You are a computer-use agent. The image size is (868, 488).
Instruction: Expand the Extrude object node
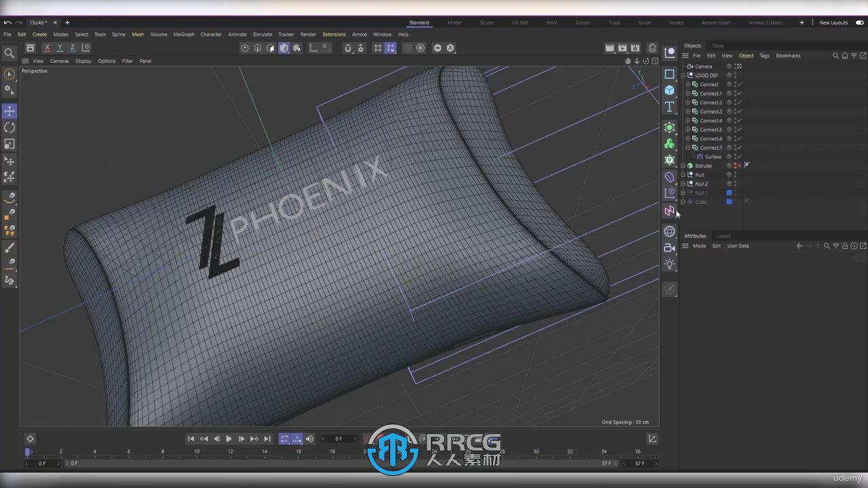point(683,166)
